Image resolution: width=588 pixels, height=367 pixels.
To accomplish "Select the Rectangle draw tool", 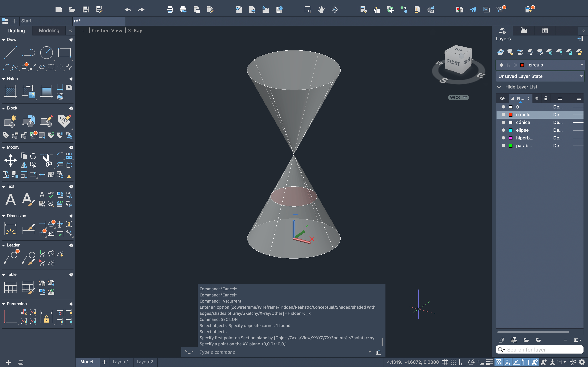I will coord(64,52).
